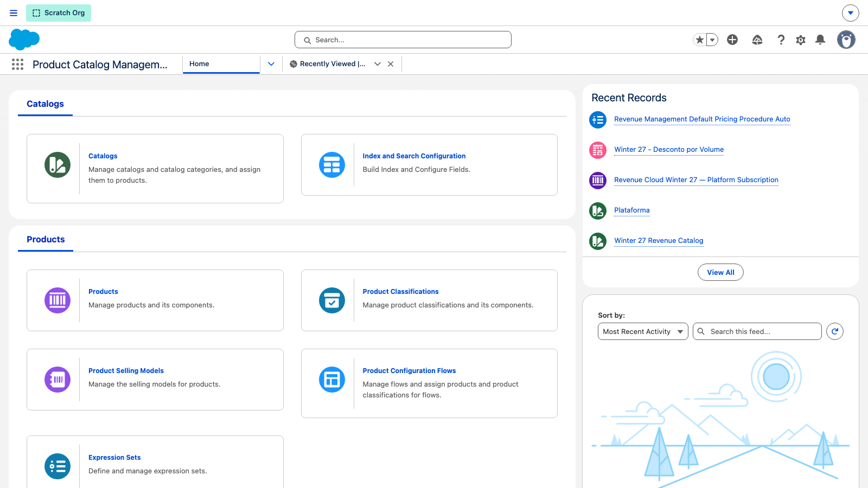Open the Product Selling Models link
The height and width of the screenshot is (488, 868).
[126, 371]
